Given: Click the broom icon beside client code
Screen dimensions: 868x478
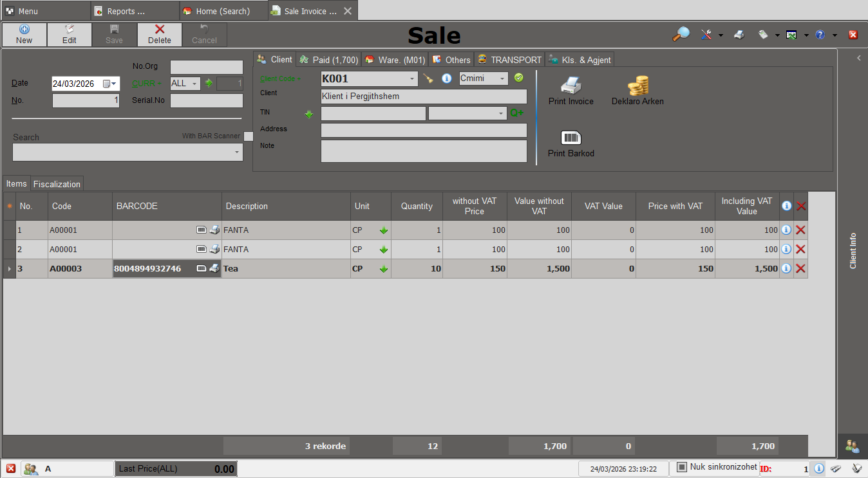Looking at the screenshot, I should coord(428,78).
